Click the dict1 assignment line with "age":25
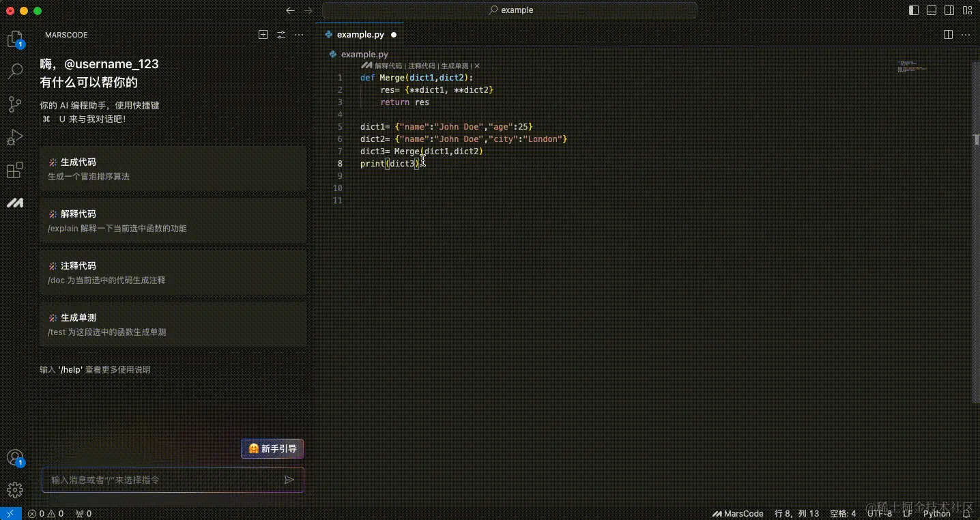This screenshot has height=520, width=980. tap(446, 127)
